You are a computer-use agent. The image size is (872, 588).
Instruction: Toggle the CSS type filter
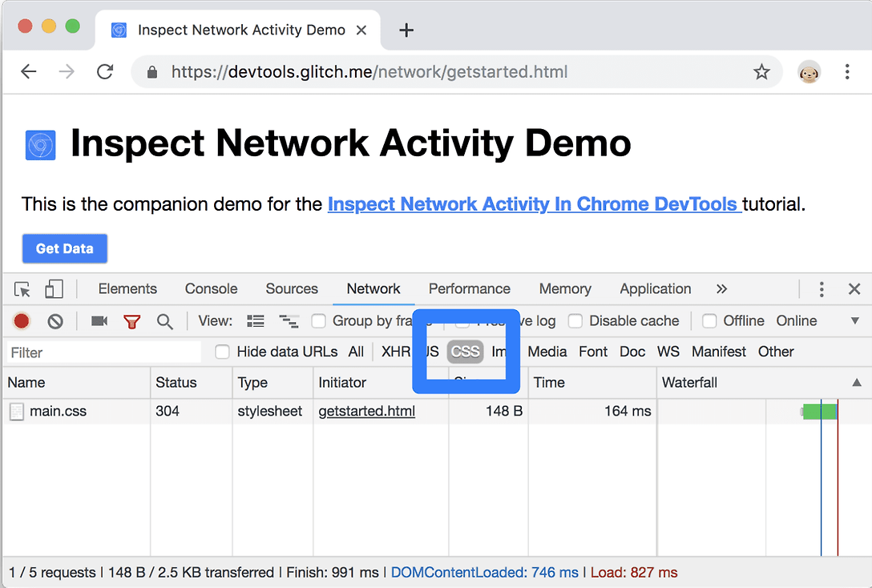point(466,352)
